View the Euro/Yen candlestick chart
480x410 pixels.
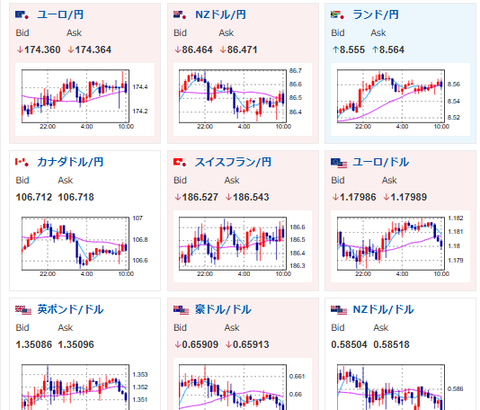(x=85, y=99)
